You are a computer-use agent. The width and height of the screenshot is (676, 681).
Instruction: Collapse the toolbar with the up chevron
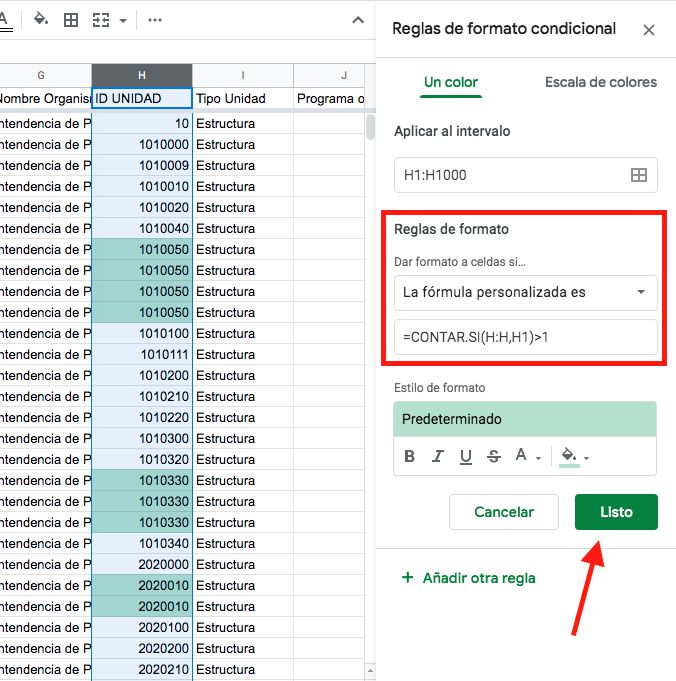pos(358,20)
